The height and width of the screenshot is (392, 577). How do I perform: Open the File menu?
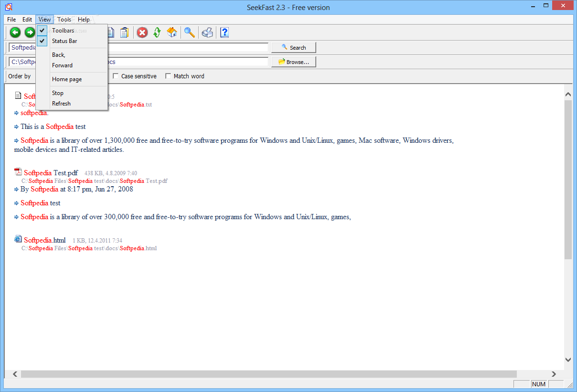pos(11,20)
